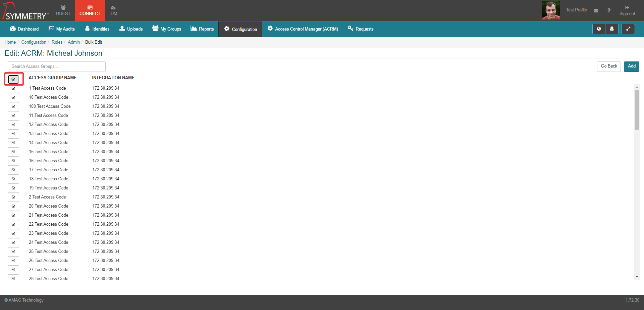
Task: Click the Go Back button
Action: pos(609,67)
